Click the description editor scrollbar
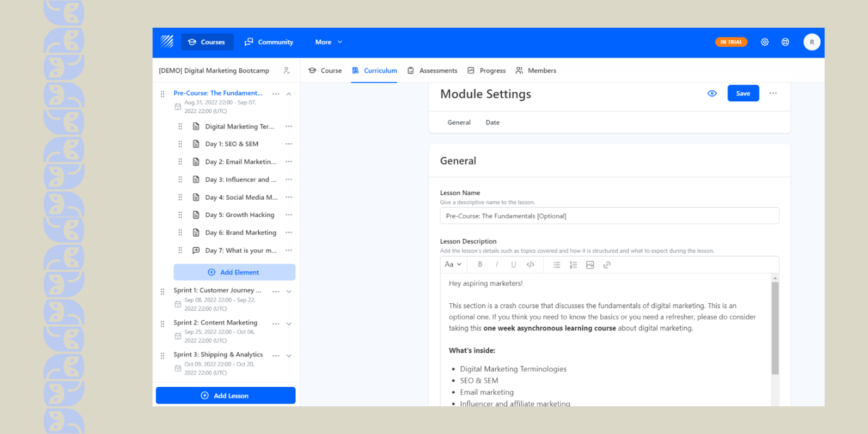This screenshot has width=868, height=434. coord(775,328)
